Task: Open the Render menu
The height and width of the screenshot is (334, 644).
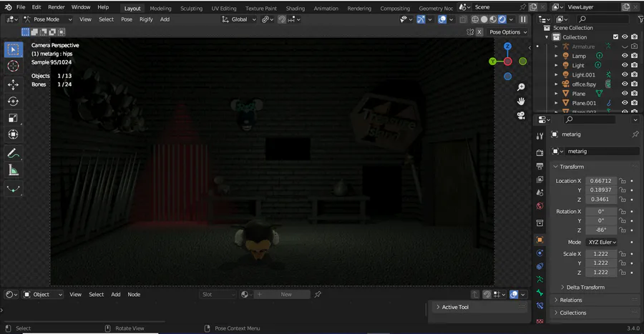Action: (57, 7)
